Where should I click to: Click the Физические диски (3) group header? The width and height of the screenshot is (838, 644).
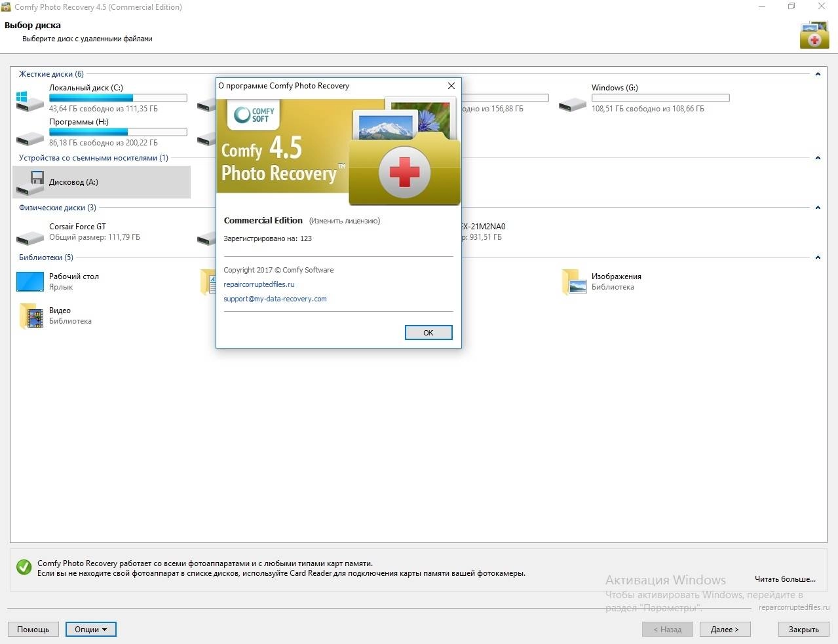pos(58,208)
